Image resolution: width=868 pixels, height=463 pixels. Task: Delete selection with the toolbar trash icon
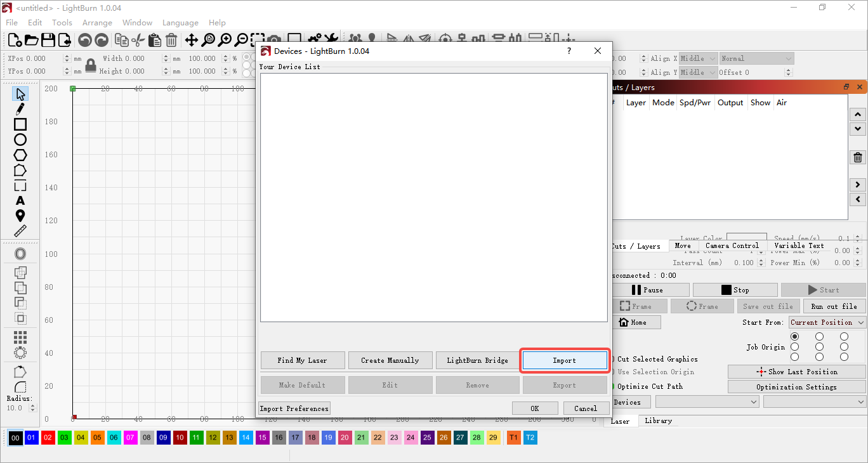tap(171, 40)
